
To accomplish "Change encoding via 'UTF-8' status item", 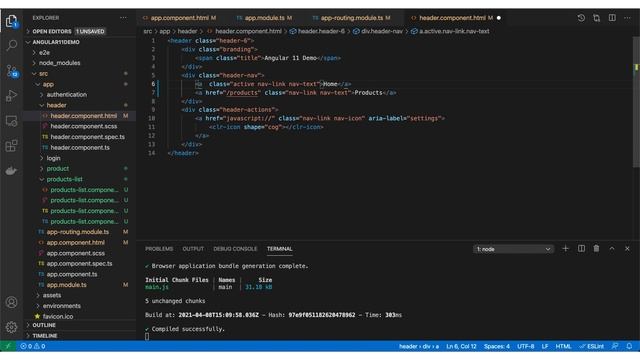I will tap(526, 346).
